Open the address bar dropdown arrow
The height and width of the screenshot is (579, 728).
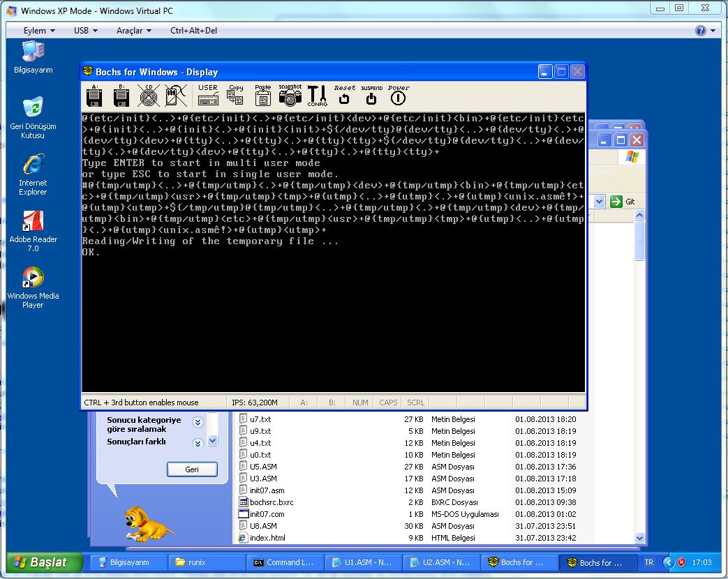click(x=600, y=202)
